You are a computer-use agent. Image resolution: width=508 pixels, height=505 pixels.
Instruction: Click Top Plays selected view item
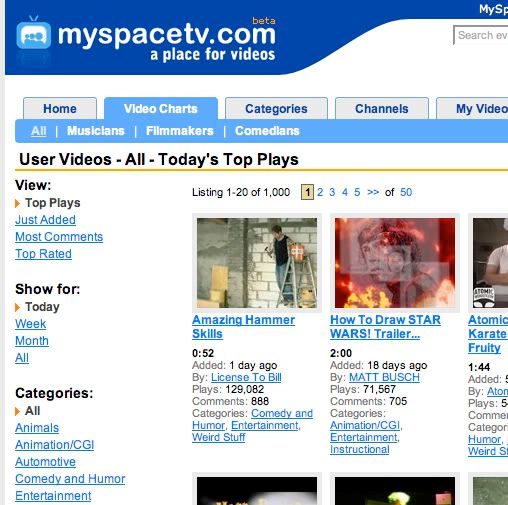point(53,203)
